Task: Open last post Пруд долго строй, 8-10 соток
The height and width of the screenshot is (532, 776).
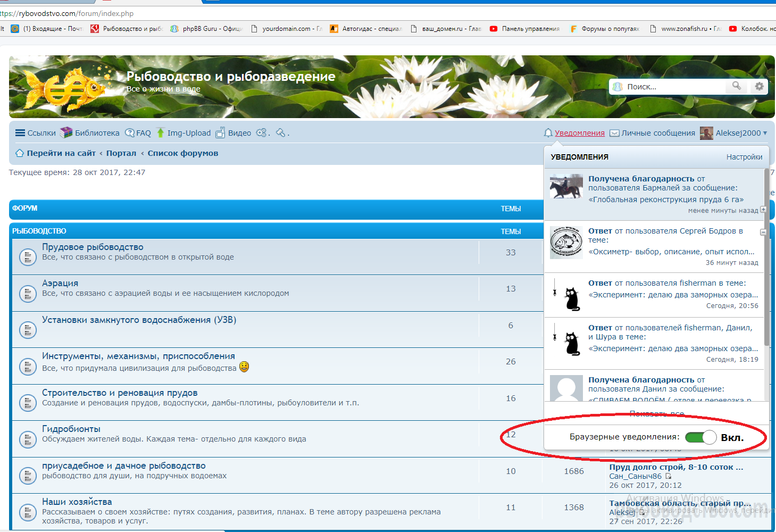Action: pos(676,467)
